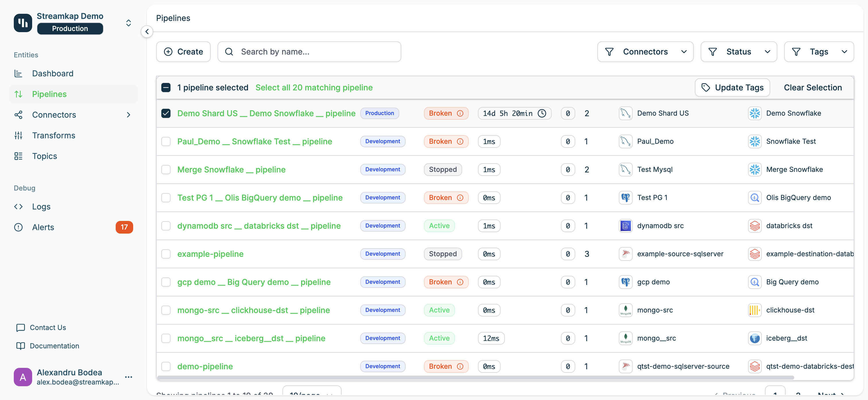Toggle the header select-all checkbox

(x=166, y=88)
